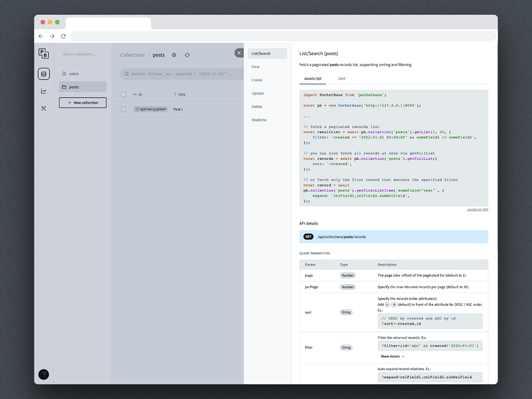Switch to Dart code tab

pos(342,78)
